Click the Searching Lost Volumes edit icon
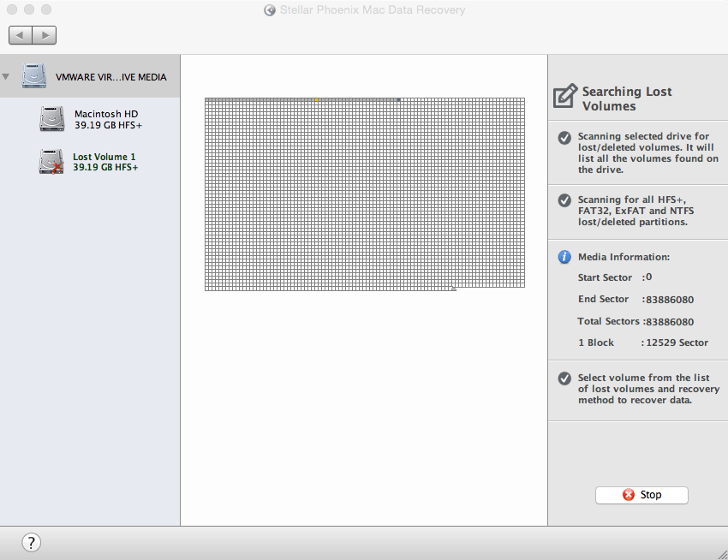 [x=565, y=96]
